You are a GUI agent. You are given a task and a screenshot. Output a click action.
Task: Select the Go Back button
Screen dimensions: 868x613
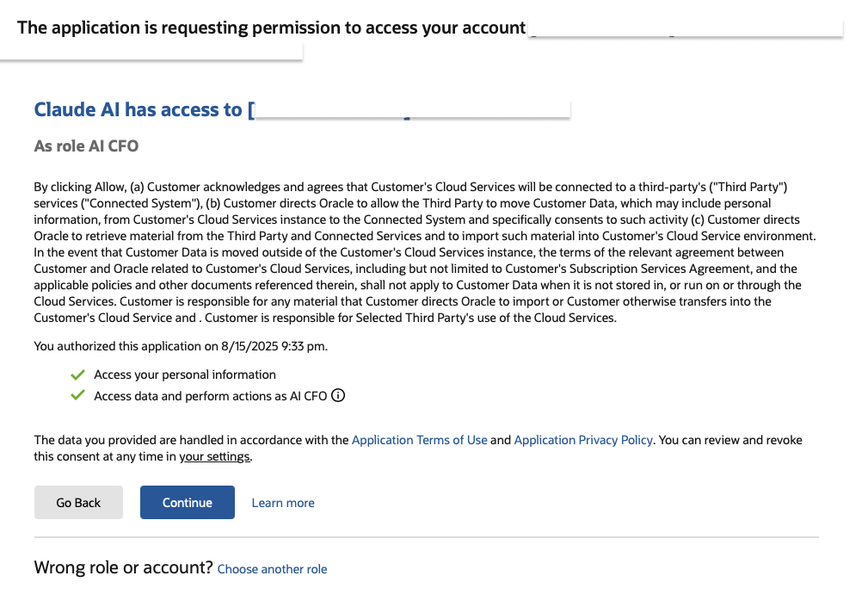(x=78, y=503)
